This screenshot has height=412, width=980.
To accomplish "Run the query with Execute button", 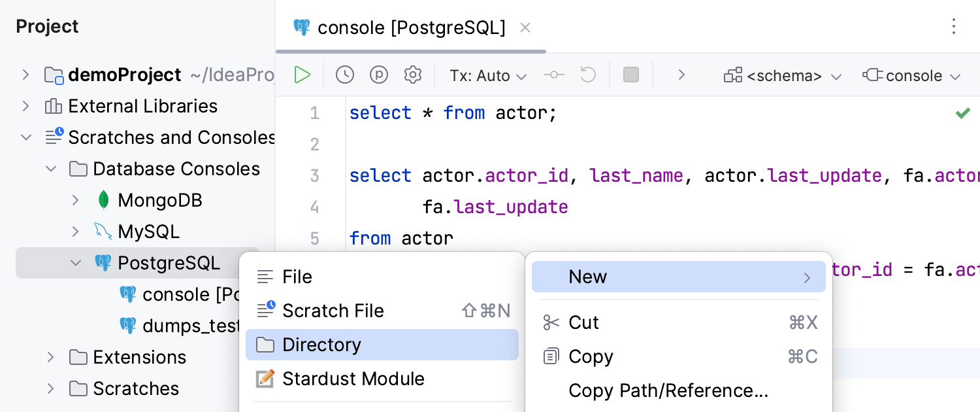I will tap(302, 75).
